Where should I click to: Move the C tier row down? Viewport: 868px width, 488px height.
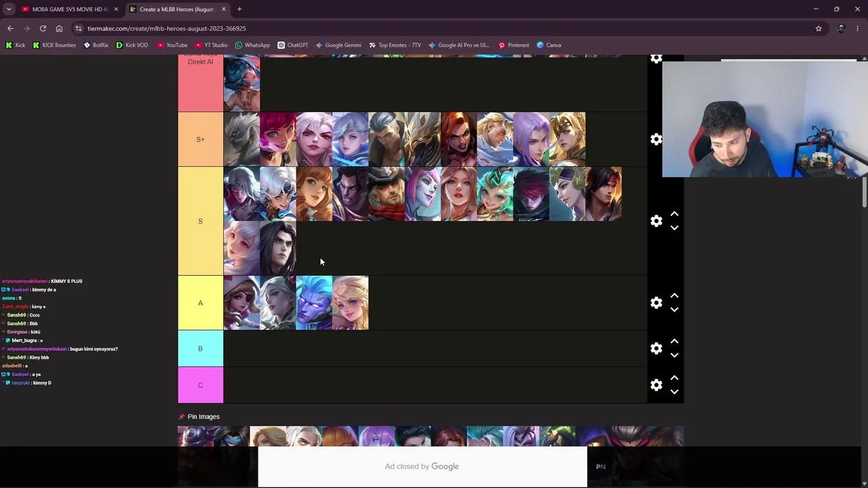click(x=674, y=392)
